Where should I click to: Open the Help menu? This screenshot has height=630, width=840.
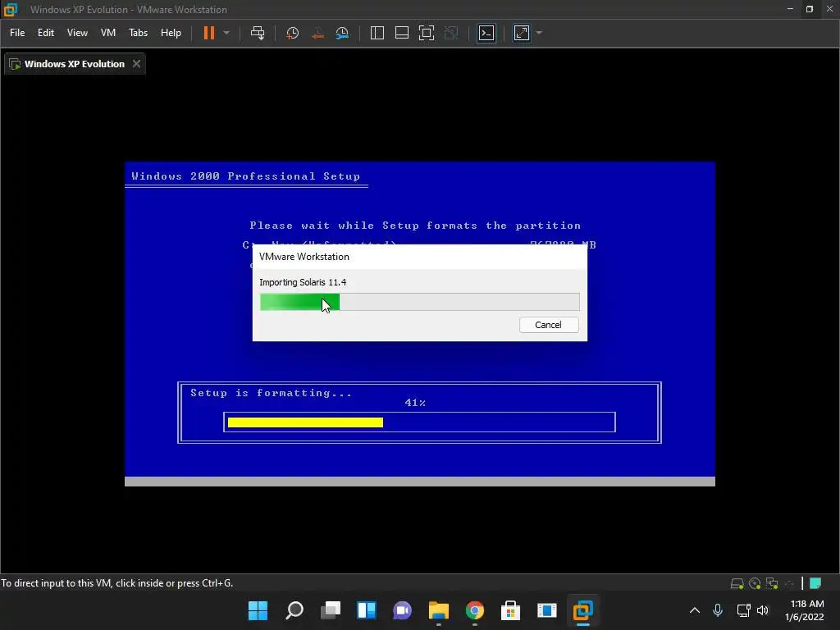pyautogui.click(x=171, y=33)
